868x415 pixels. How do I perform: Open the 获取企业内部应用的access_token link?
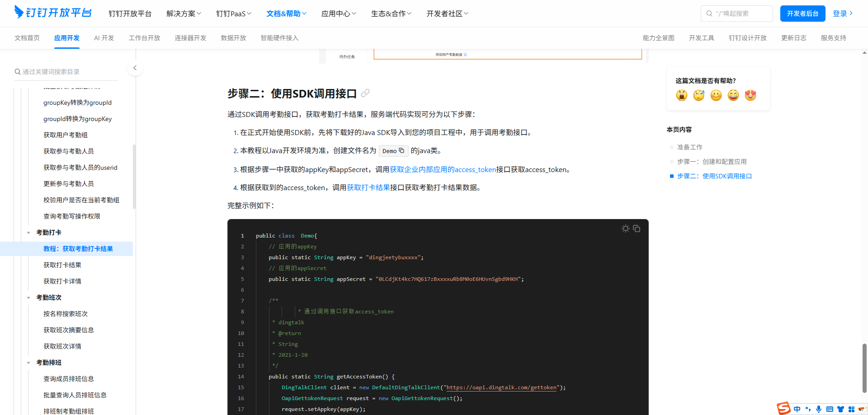click(443, 169)
